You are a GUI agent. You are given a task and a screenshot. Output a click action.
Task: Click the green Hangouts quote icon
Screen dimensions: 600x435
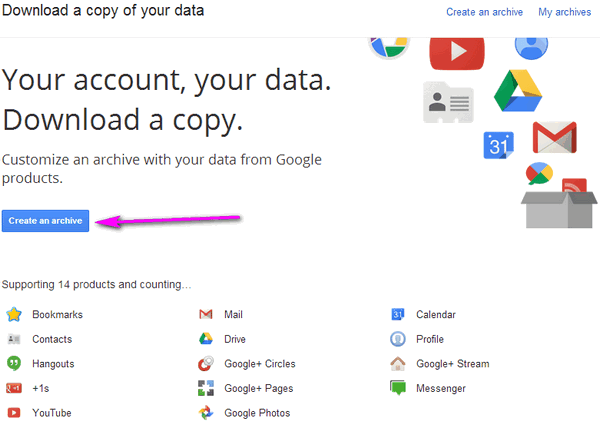14,363
